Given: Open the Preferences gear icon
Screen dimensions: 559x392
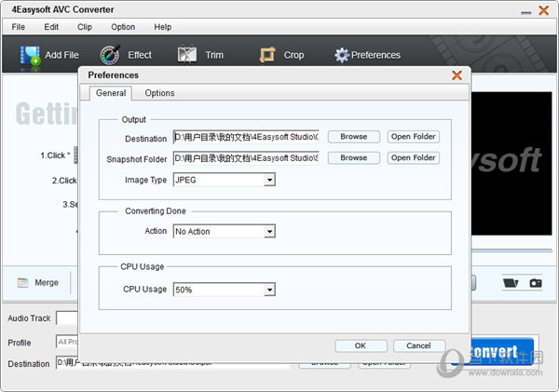Looking at the screenshot, I should 342,55.
